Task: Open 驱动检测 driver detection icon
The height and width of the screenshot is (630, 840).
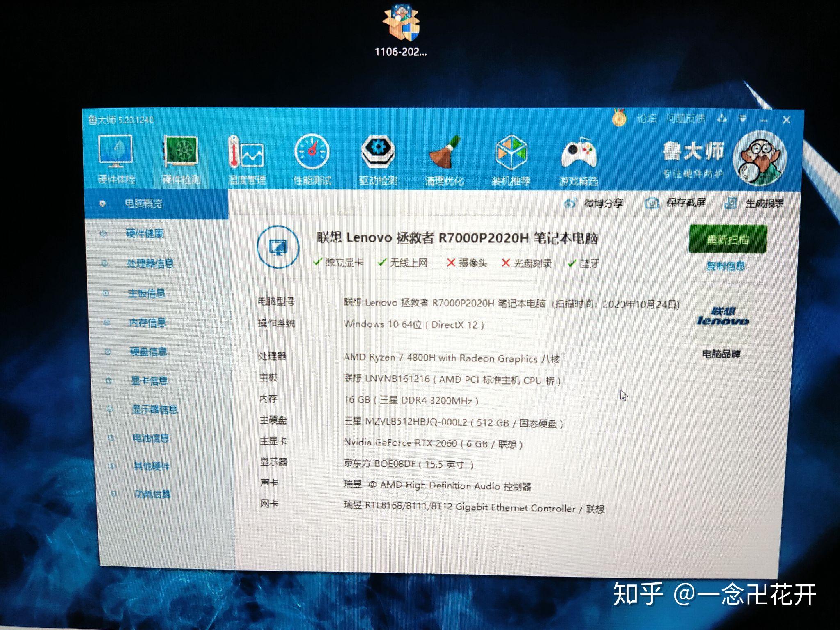Action: 378,152
